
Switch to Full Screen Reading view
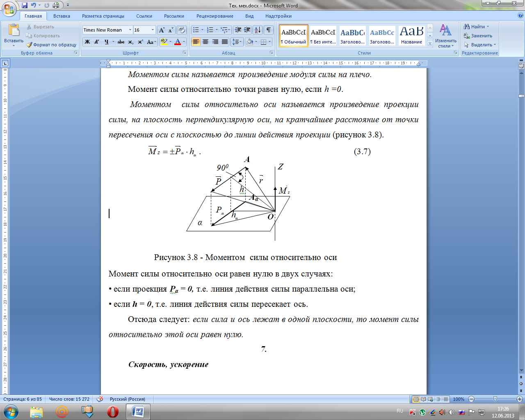[x=423, y=399]
